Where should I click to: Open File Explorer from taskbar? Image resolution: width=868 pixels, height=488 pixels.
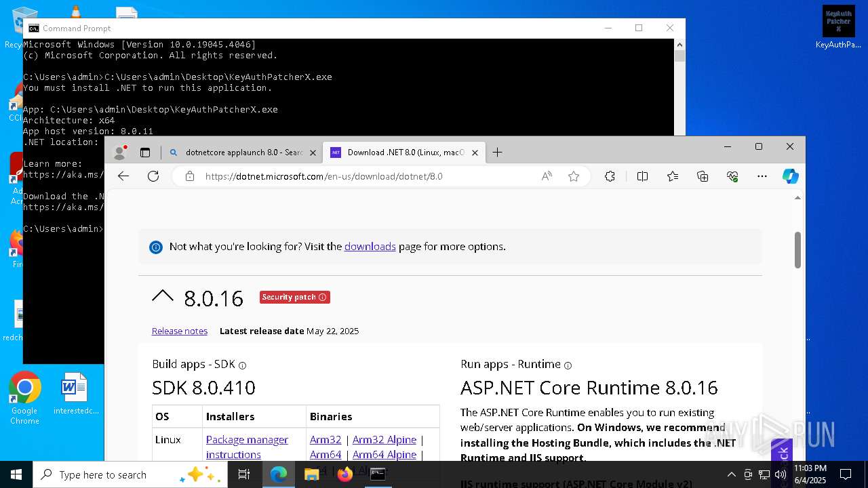[311, 474]
